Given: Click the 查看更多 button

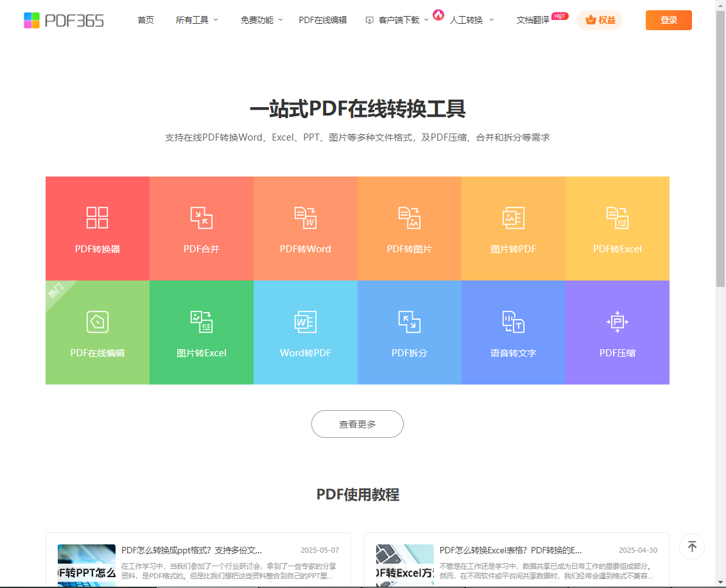Looking at the screenshot, I should click(358, 424).
